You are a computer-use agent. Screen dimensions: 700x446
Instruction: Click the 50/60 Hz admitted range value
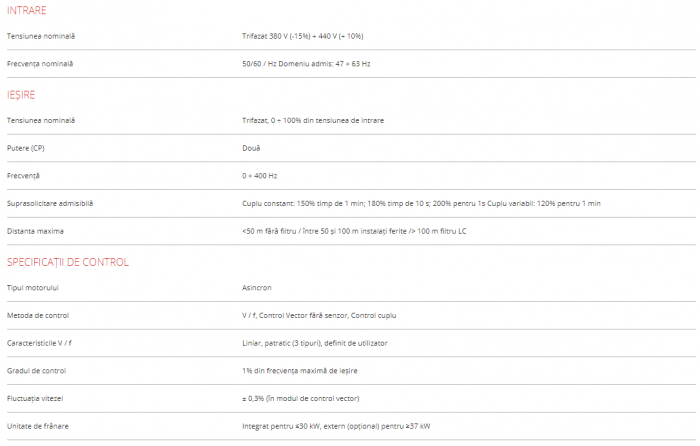click(306, 64)
